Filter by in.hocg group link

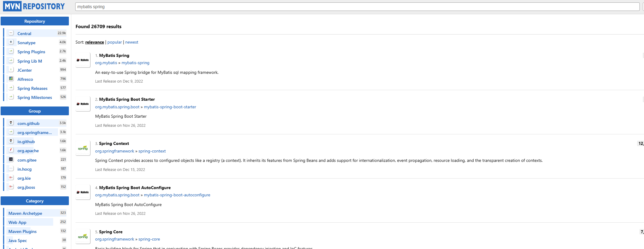pyautogui.click(x=24, y=169)
